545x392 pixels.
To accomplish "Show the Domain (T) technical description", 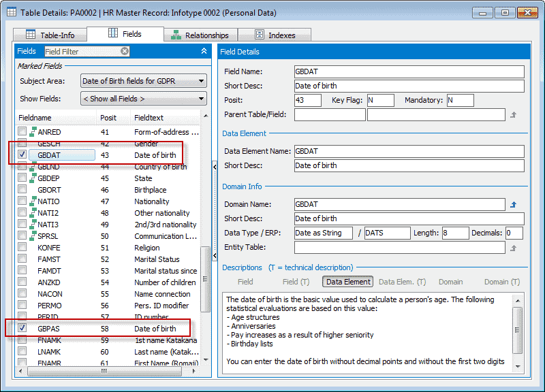I will point(502,282).
